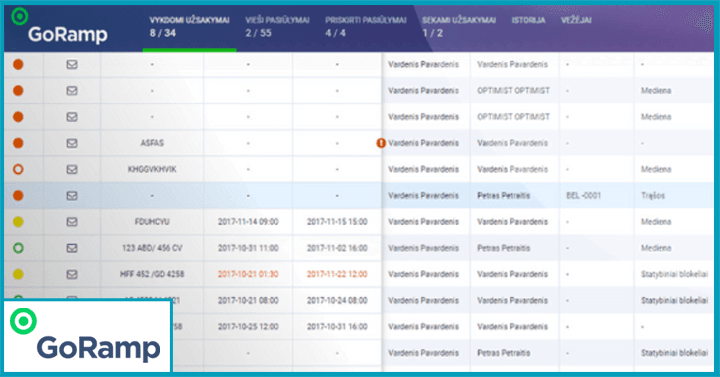Click red warning icon beside ASFAS row

381,143
